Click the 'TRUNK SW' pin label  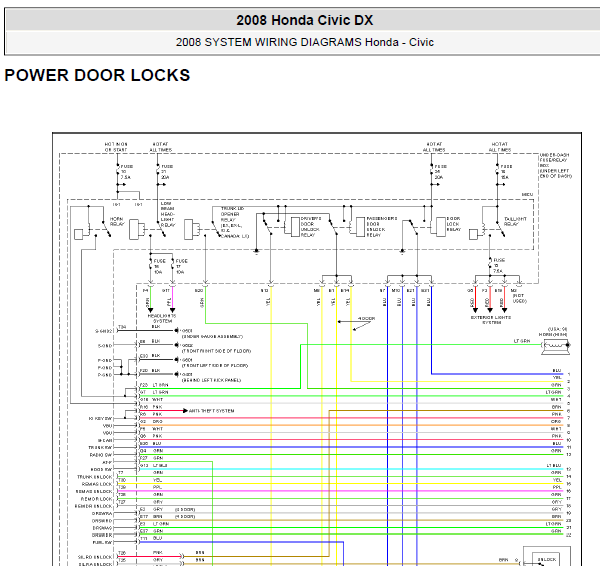point(100,447)
